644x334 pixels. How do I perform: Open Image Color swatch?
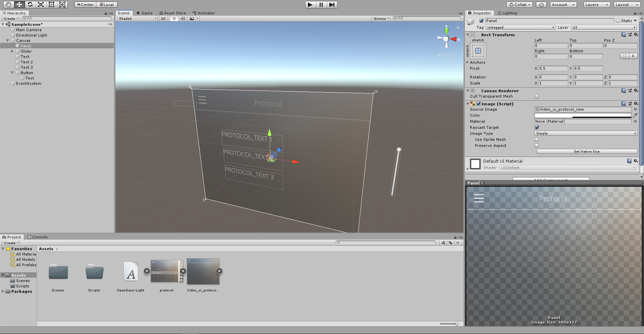(x=583, y=115)
